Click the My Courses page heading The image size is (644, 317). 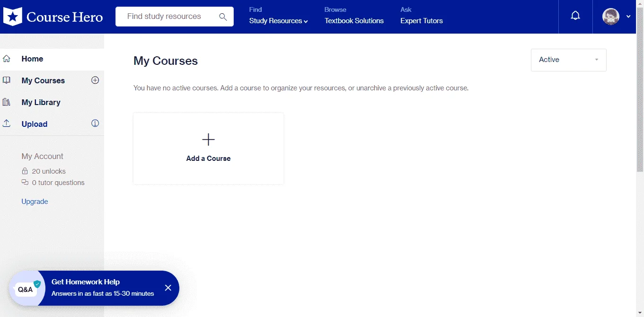click(166, 61)
